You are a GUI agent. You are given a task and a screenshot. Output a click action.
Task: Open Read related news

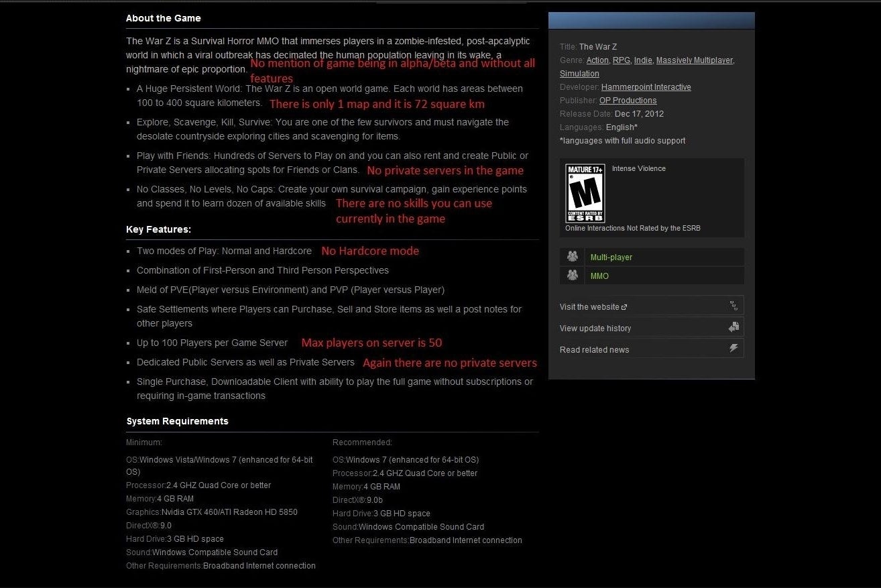[652, 349]
